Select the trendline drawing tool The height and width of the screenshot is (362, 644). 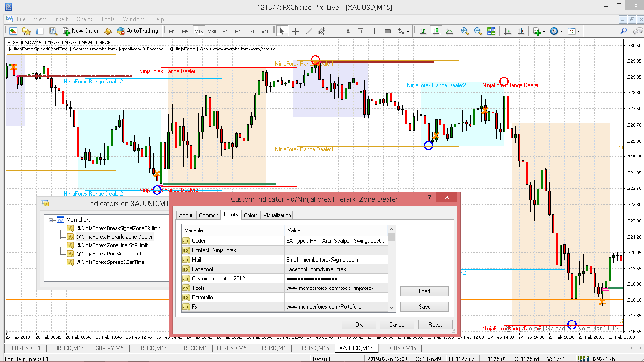click(308, 31)
